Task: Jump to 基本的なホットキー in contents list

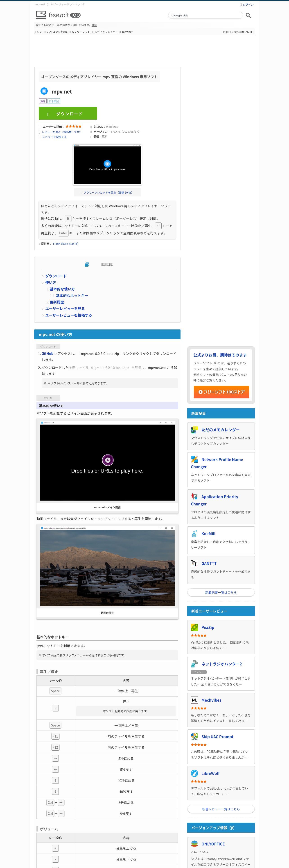Action: click(72, 295)
